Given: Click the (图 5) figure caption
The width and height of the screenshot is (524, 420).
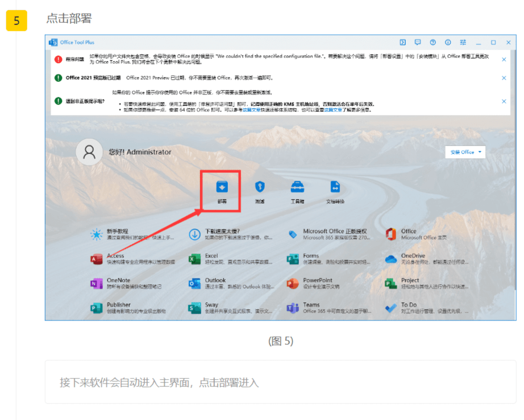Looking at the screenshot, I should [281, 341].
